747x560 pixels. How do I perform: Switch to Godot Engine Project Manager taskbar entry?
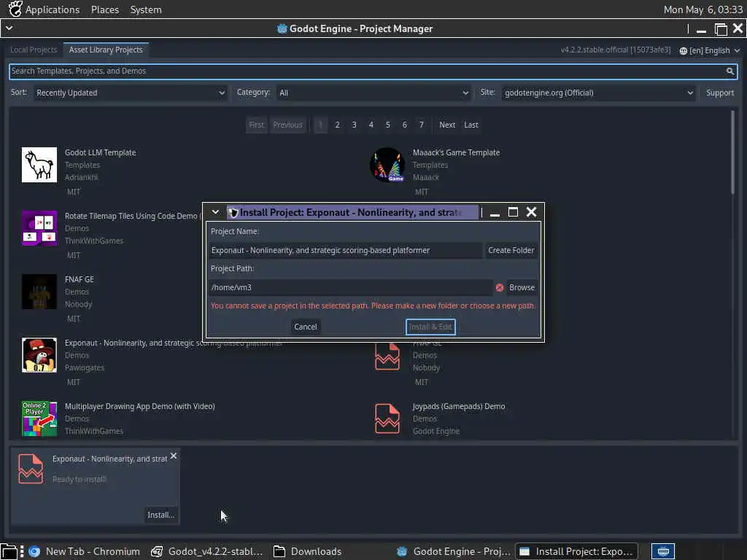click(453, 551)
